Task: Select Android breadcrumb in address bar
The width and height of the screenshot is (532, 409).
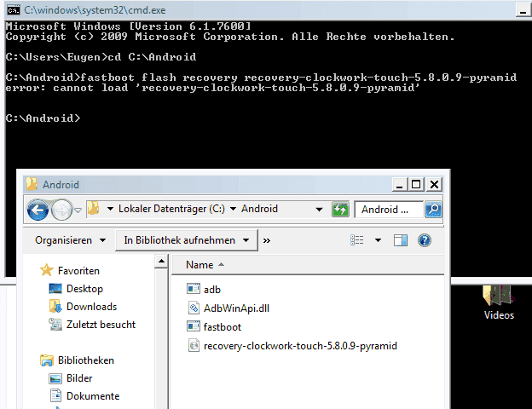Action: 259,209
